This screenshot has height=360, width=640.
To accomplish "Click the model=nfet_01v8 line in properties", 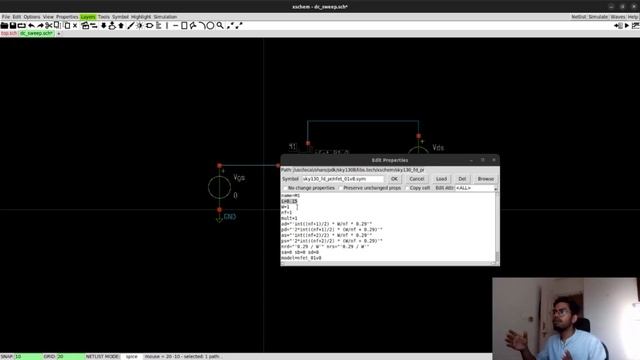I will (x=301, y=258).
